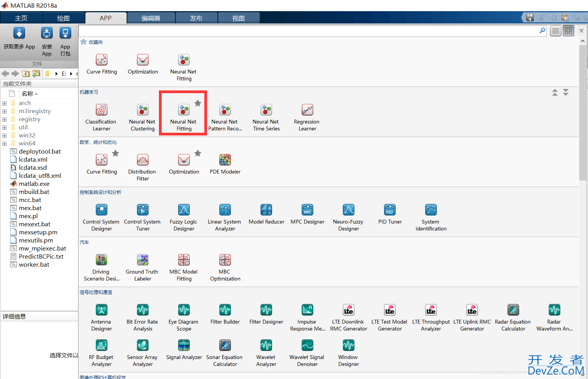Image resolution: width=588 pixels, height=379 pixels.
Task: Open the 视图 tab
Action: coord(239,18)
